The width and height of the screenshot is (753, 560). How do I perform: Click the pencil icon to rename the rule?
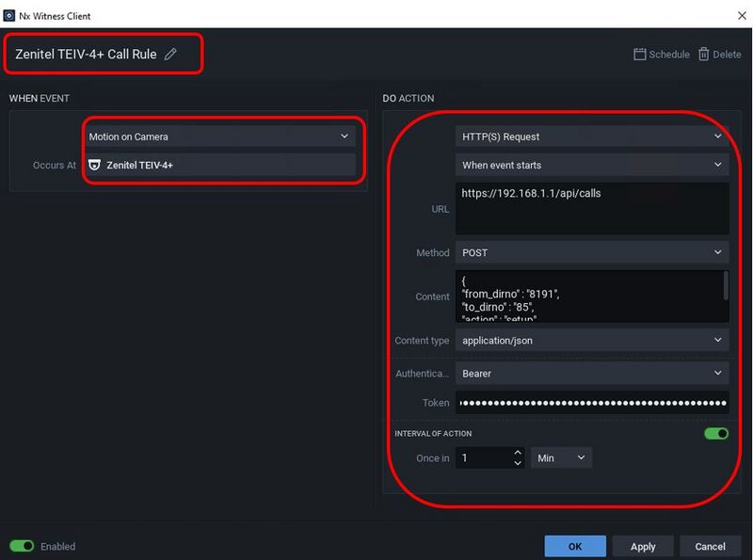point(170,55)
